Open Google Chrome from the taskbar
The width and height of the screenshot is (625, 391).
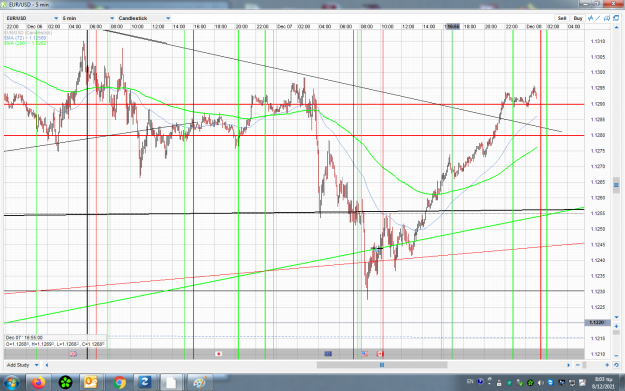(119, 383)
